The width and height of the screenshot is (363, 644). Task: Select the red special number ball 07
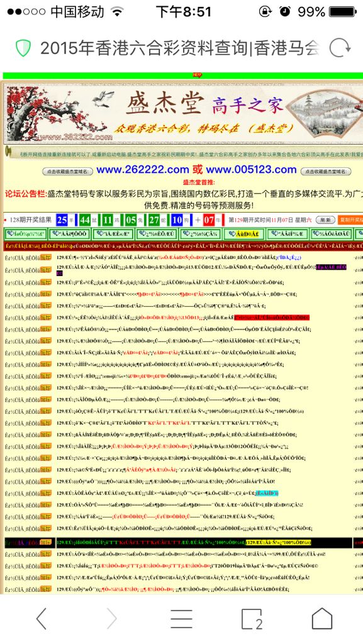pos(209,220)
